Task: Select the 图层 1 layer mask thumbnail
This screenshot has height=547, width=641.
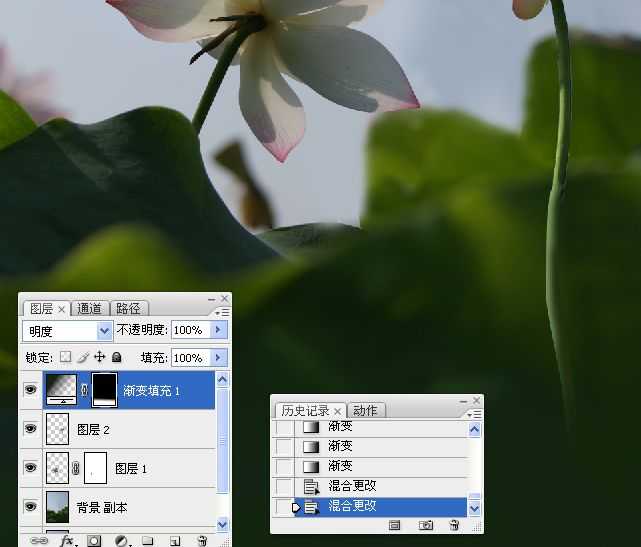Action: (x=95, y=467)
